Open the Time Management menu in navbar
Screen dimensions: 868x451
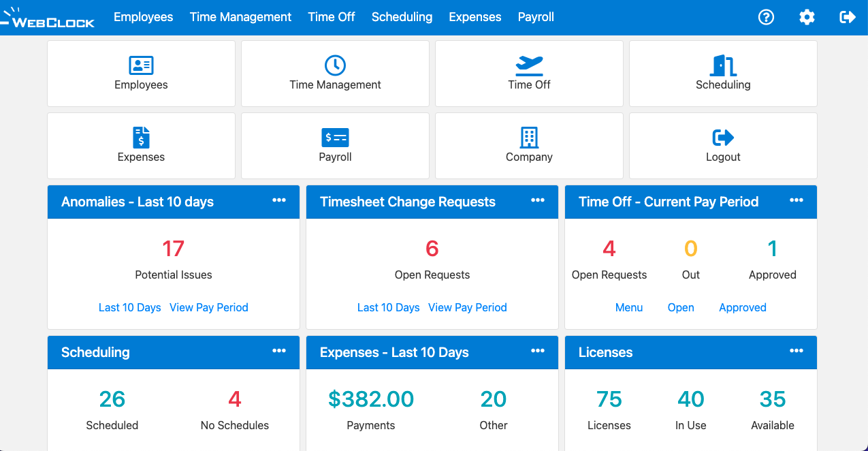[240, 17]
